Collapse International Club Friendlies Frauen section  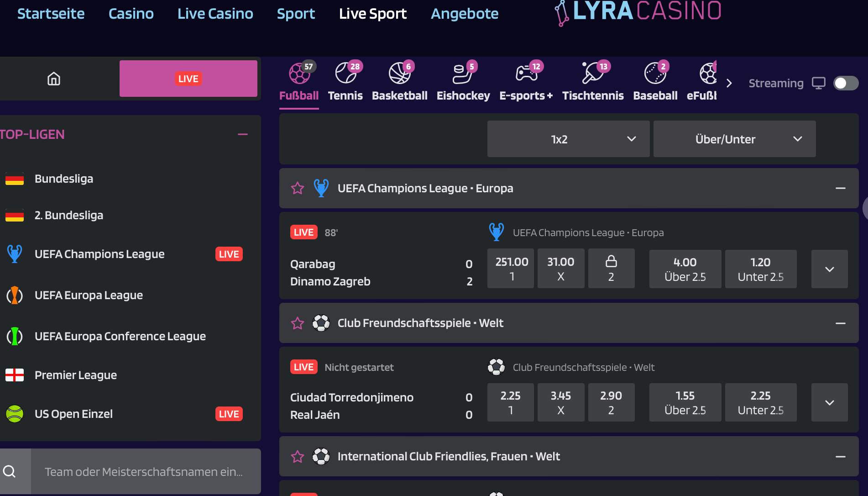click(841, 457)
